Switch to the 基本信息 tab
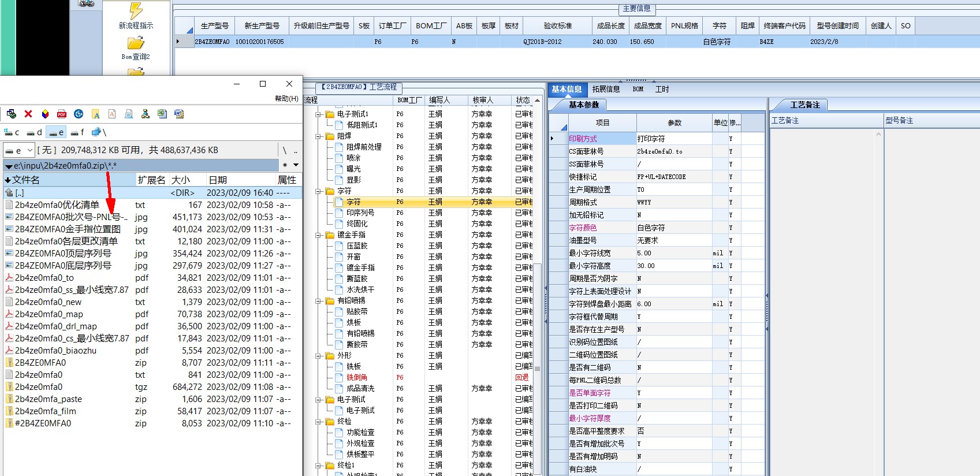Screen dimensions: 980x476 pos(567,89)
